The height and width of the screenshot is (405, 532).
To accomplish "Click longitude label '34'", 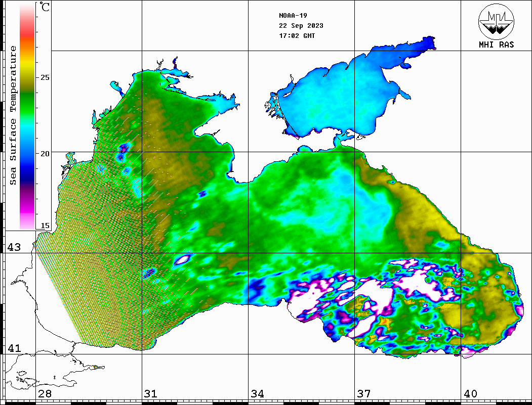I will coord(258,393).
